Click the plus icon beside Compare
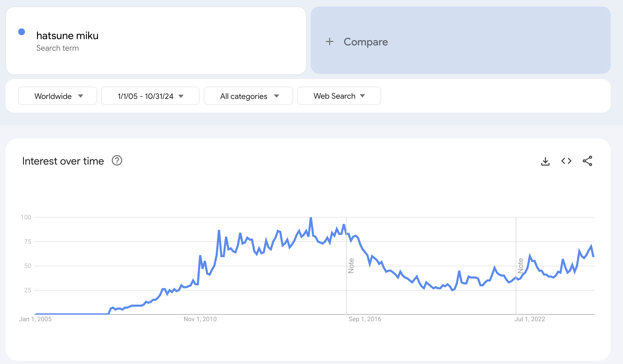 pos(329,41)
